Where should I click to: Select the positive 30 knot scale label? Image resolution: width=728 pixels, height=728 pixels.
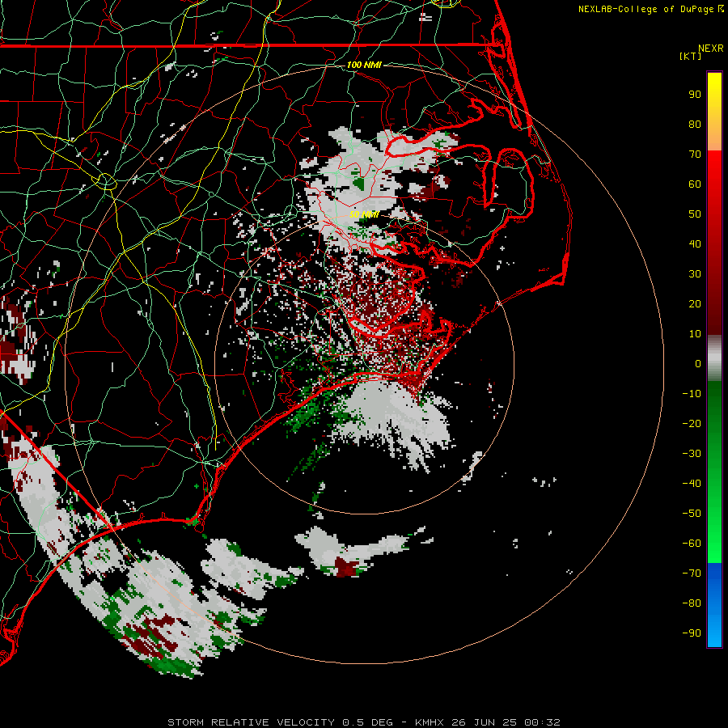pyautogui.click(x=695, y=274)
